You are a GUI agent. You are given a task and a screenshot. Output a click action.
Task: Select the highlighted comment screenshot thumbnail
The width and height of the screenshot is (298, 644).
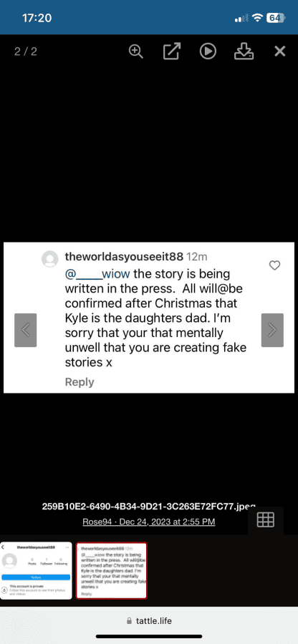pyautogui.click(x=112, y=570)
